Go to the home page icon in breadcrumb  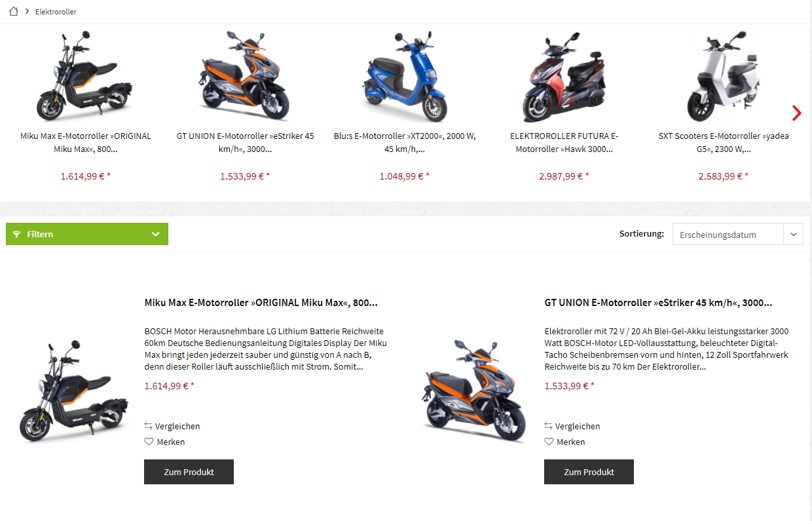(14, 12)
